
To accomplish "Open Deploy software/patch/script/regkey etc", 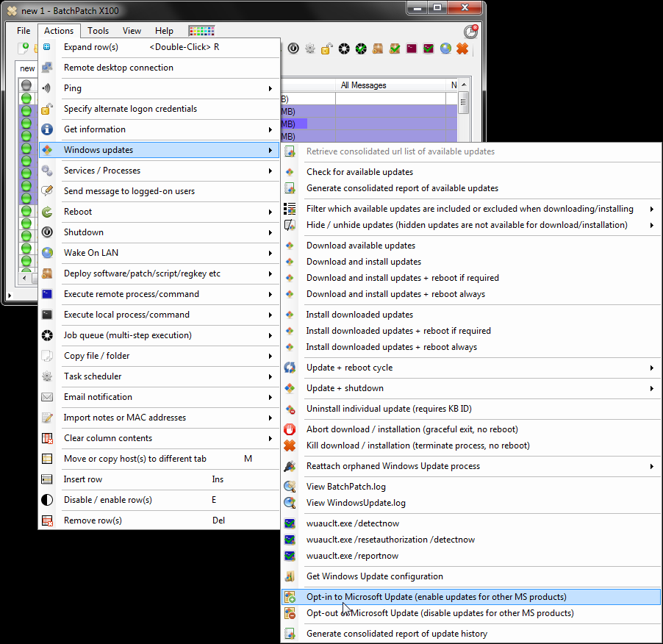I will click(159, 273).
